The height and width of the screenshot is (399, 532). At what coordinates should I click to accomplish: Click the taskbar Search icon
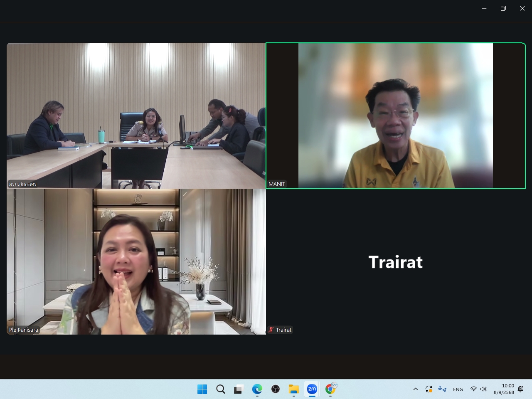click(221, 389)
